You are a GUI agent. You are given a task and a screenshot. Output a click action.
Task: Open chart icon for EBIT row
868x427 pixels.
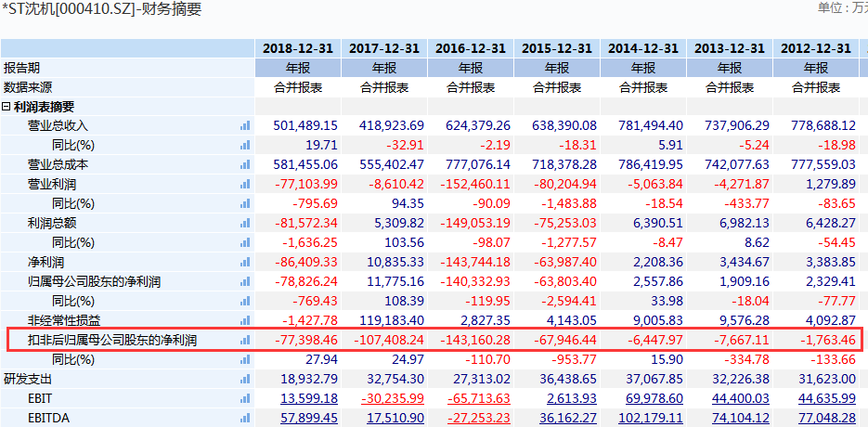tap(245, 399)
